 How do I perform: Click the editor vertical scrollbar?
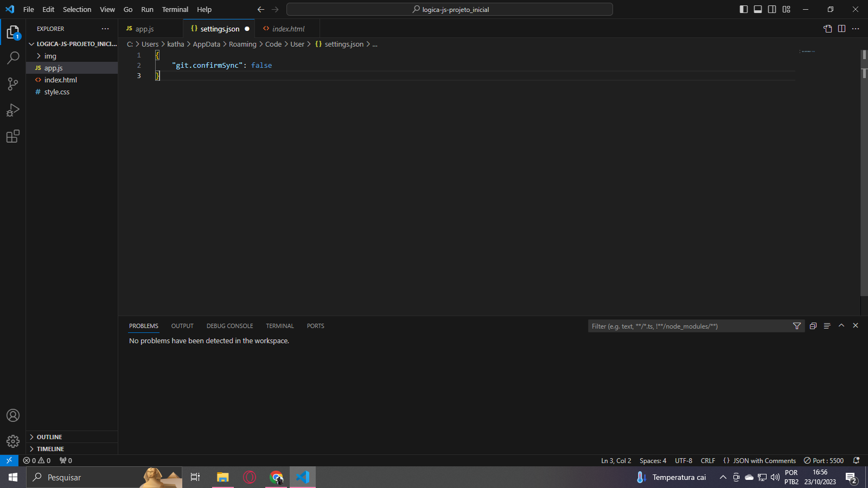[864, 174]
